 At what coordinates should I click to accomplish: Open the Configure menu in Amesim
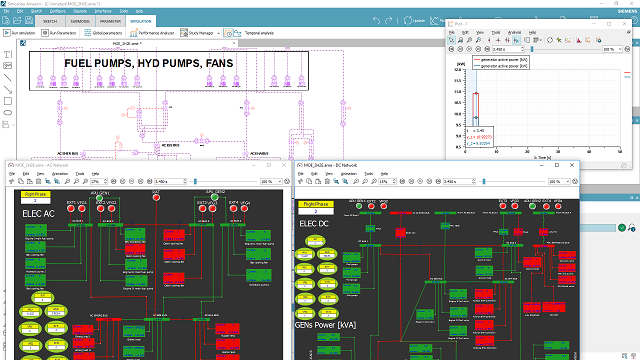point(58,11)
